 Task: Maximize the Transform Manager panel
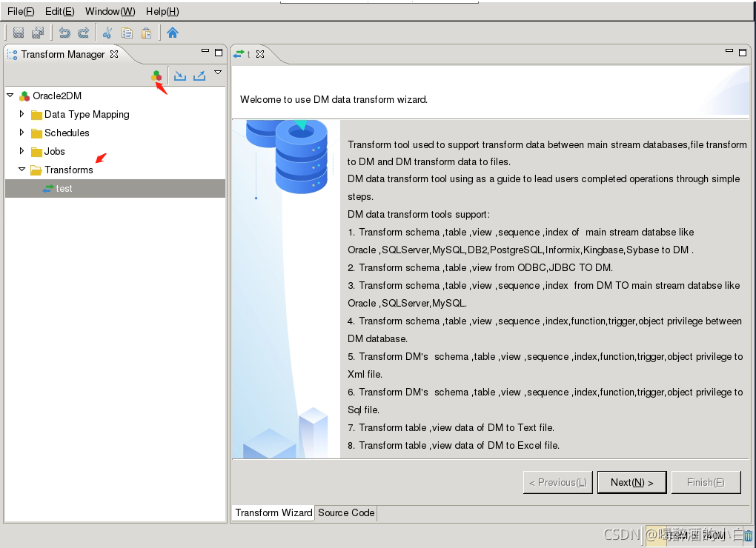pos(219,53)
